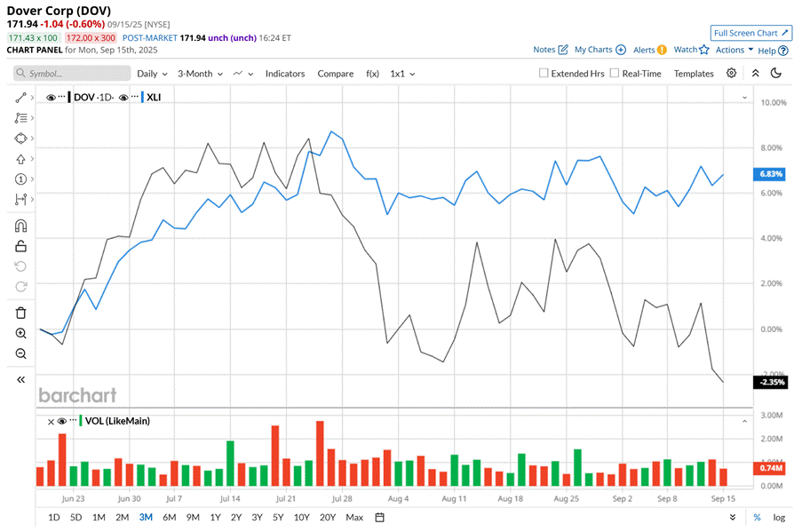
Task: Switch to dark mode with the moon icon
Action: click(x=776, y=73)
